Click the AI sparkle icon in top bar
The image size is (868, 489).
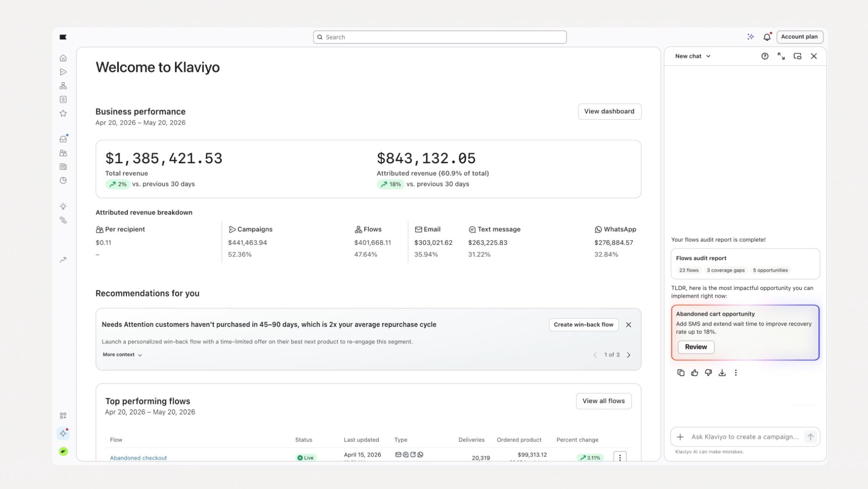[751, 37]
